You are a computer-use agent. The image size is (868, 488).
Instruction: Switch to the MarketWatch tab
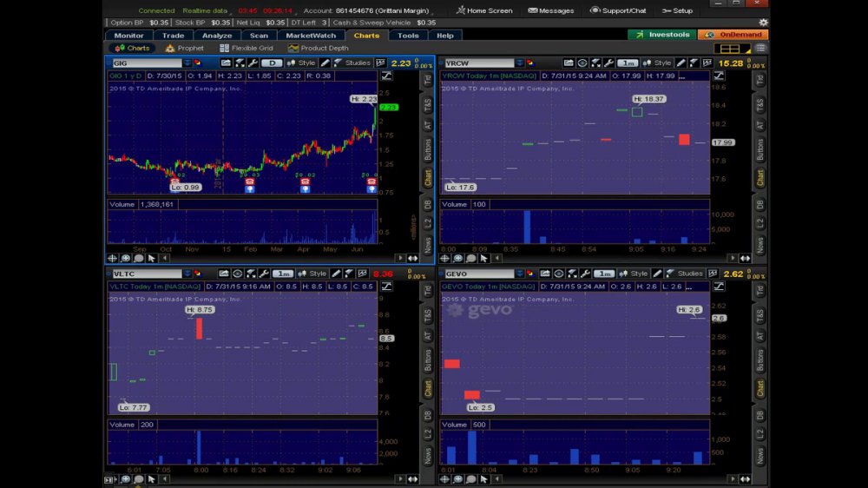(311, 36)
